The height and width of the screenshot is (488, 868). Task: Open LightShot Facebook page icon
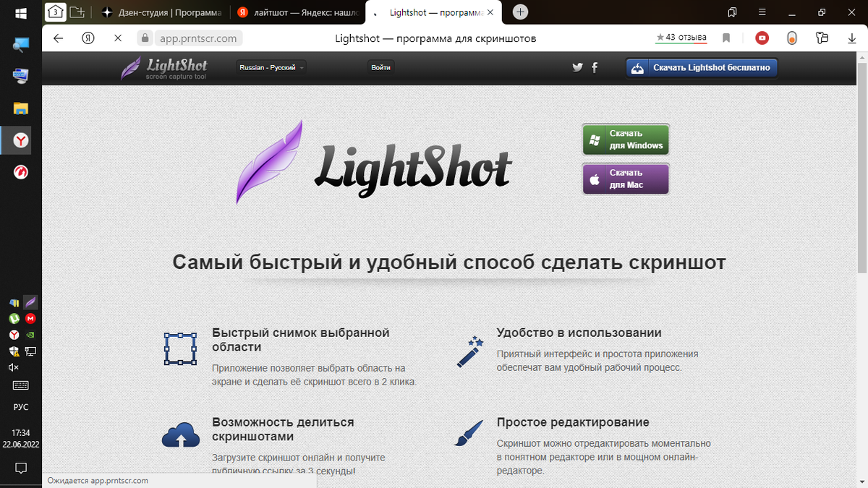pyautogui.click(x=595, y=67)
